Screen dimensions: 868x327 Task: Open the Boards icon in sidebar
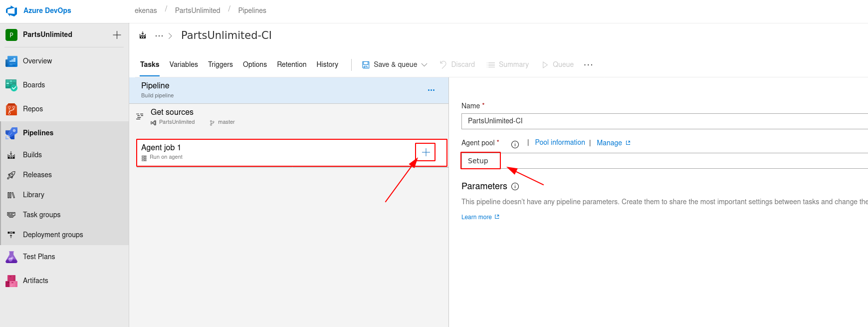click(x=11, y=85)
